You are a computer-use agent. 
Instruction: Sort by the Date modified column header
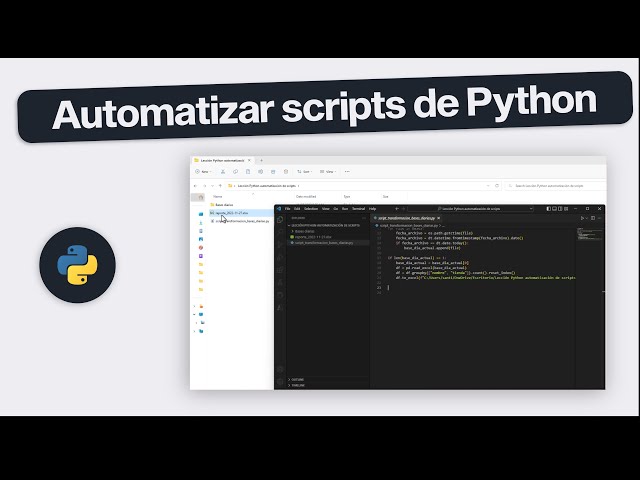[x=306, y=197]
